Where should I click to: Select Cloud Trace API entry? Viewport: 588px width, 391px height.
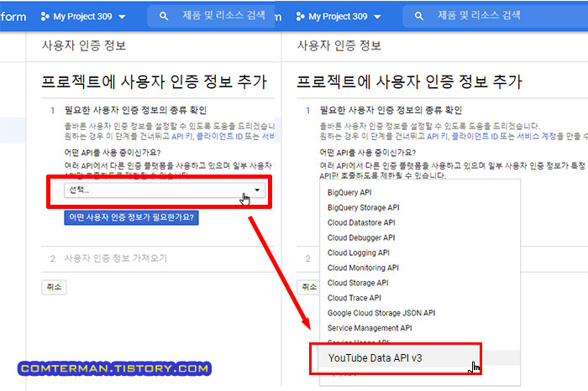click(420, 298)
